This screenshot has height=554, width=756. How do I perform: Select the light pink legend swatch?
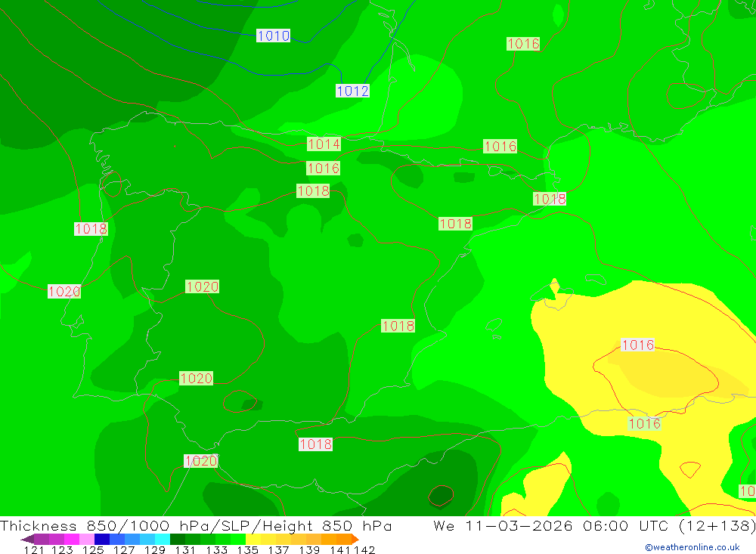point(87,539)
